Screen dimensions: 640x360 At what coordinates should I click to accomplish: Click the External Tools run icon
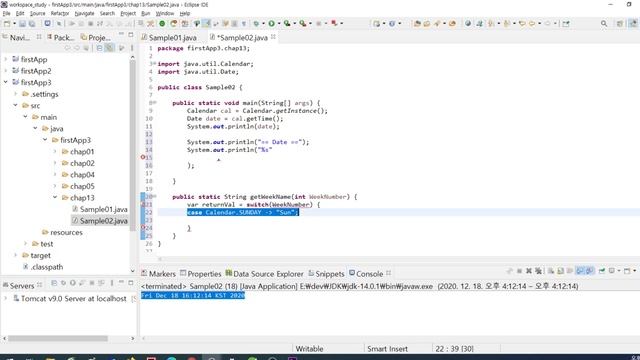point(302,24)
